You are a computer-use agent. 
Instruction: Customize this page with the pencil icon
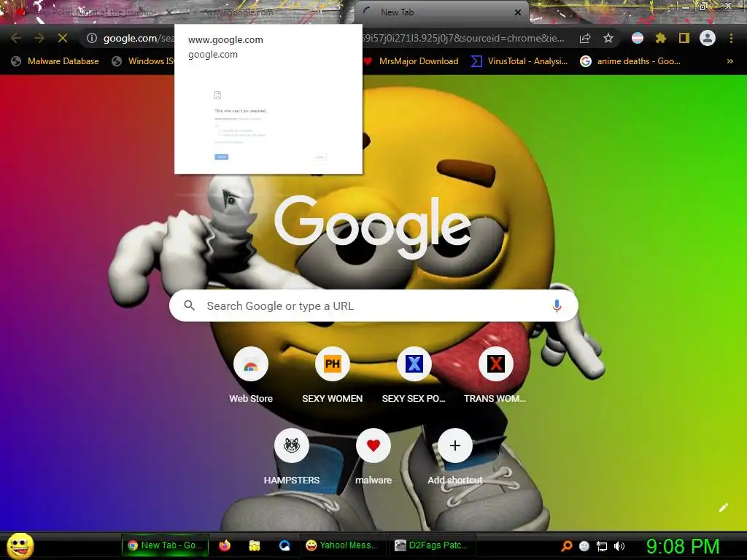click(x=723, y=507)
